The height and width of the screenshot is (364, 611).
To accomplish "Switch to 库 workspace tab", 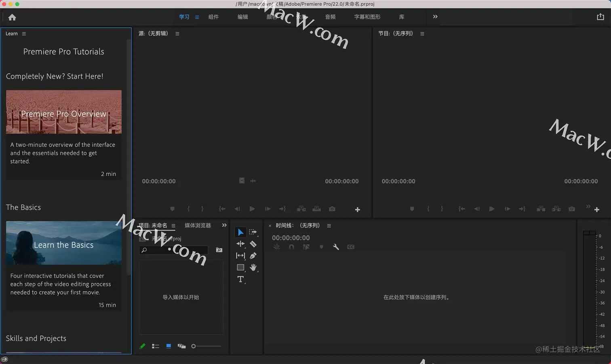I will point(402,17).
